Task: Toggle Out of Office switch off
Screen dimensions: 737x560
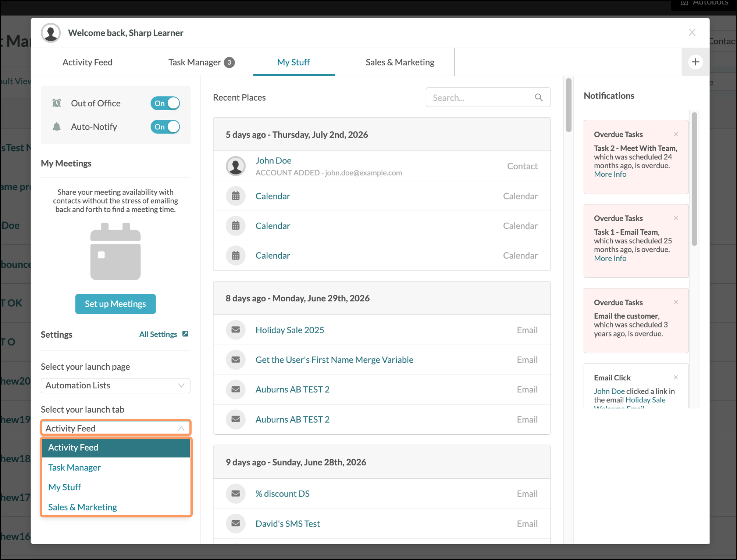Action: [x=165, y=103]
